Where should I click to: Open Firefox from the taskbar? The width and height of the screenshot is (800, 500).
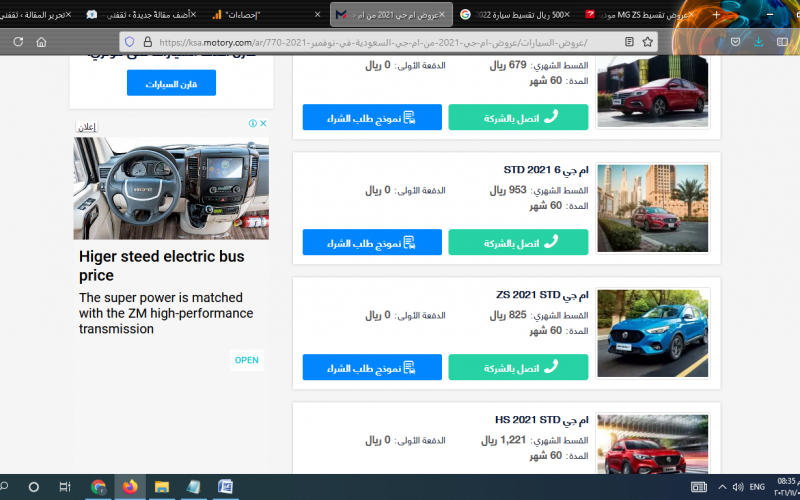[130, 487]
